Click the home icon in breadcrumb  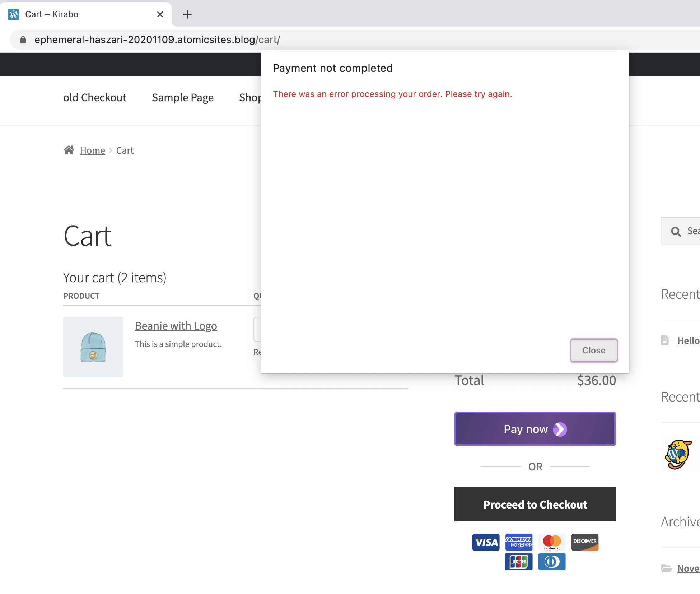point(69,150)
